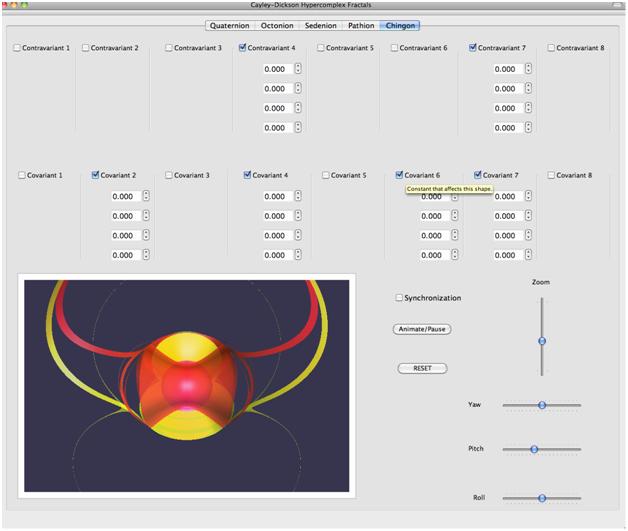628x531 pixels.
Task: Click the fractal rendering preview image
Action: point(187,385)
